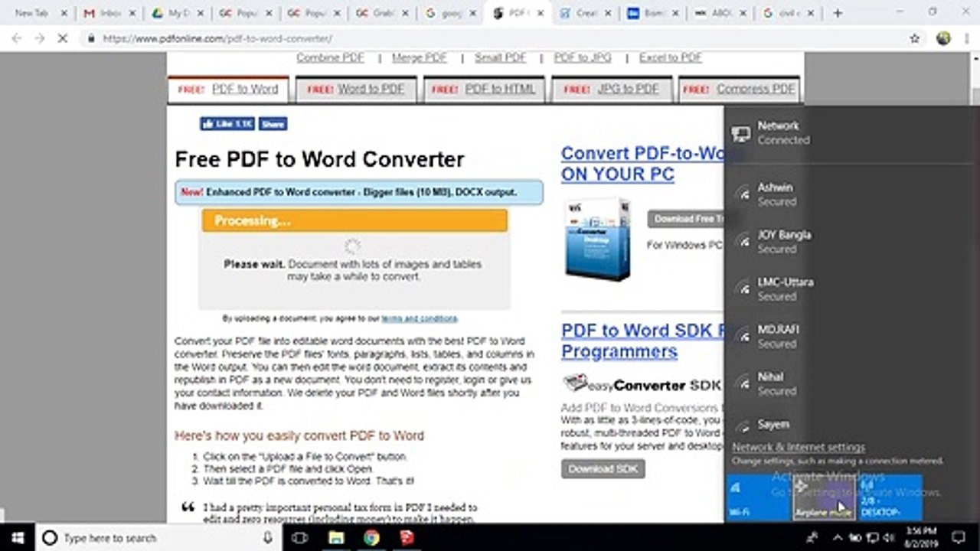Screen dimensions: 980x551
Task: Select the connected Network entry in flyout
Action: pyautogui.click(x=851, y=132)
